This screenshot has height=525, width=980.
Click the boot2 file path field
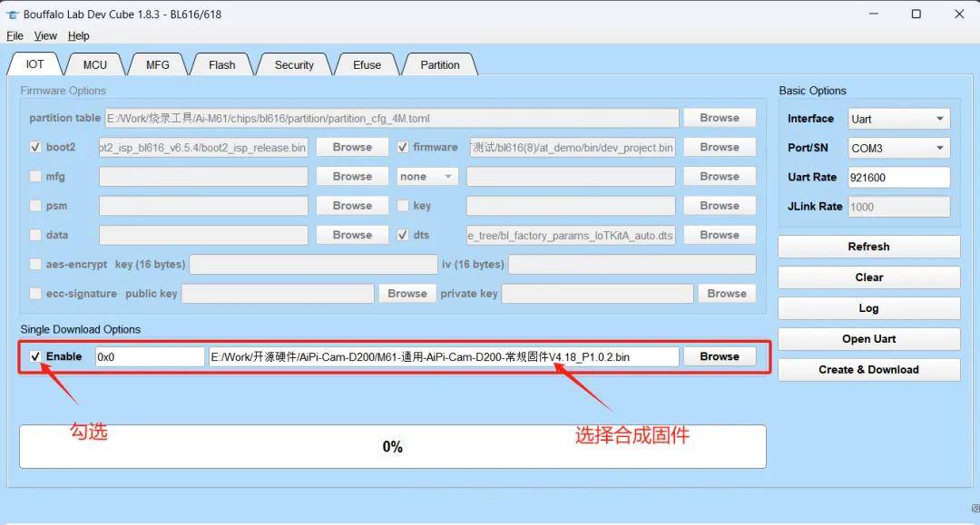tap(203, 147)
